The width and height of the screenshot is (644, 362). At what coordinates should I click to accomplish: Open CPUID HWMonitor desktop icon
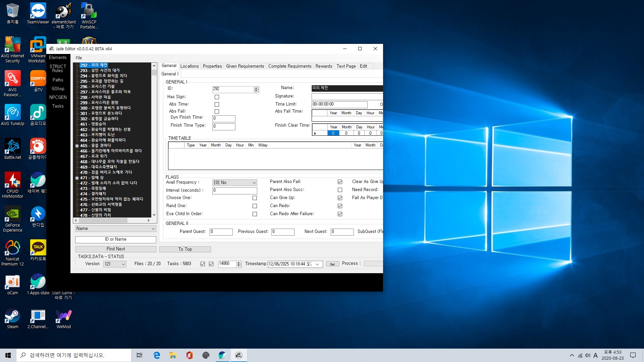click(x=12, y=185)
